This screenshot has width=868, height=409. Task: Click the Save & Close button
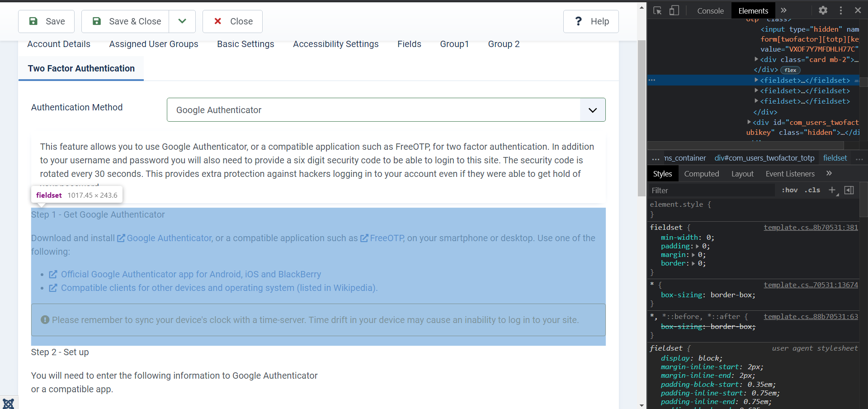125,21
